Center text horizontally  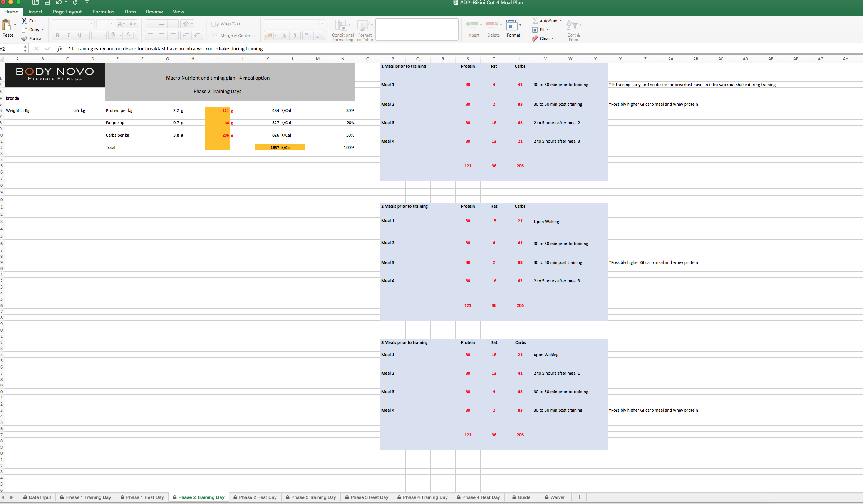click(162, 35)
